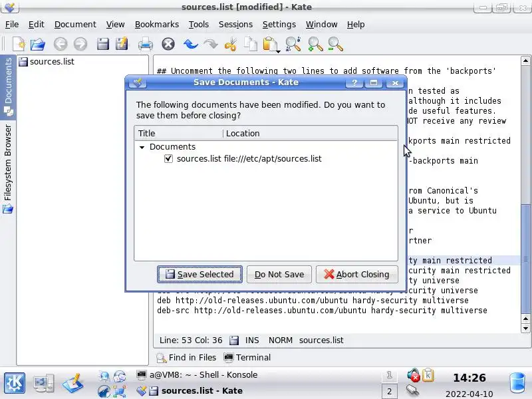532x399 pixels.
Task: Open the paste clipboard history arrow
Action: pos(278,52)
